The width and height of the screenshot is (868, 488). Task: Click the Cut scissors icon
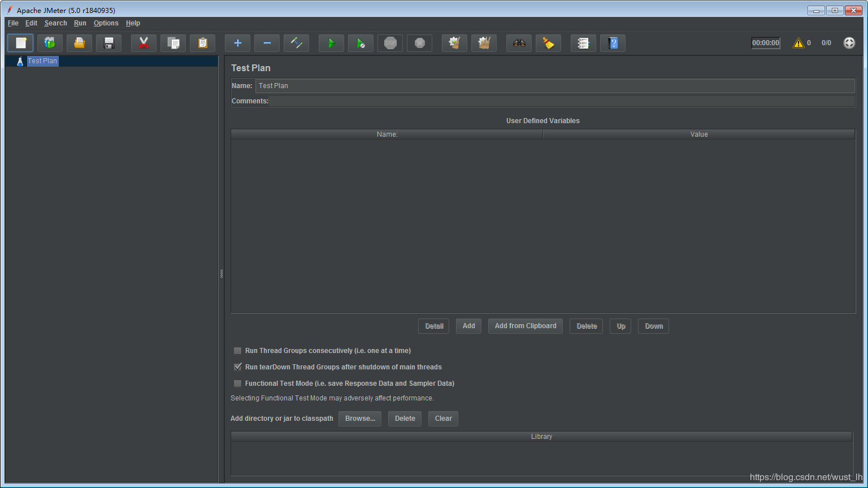[x=144, y=43]
